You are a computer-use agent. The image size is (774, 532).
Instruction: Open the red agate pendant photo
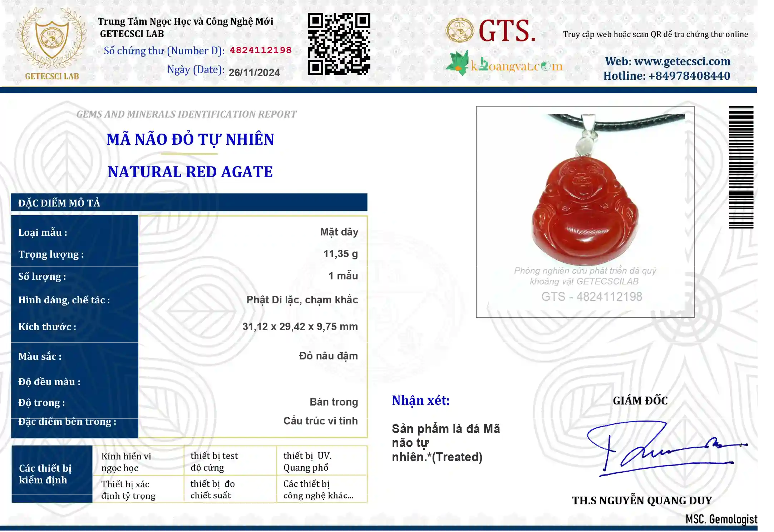coord(585,212)
